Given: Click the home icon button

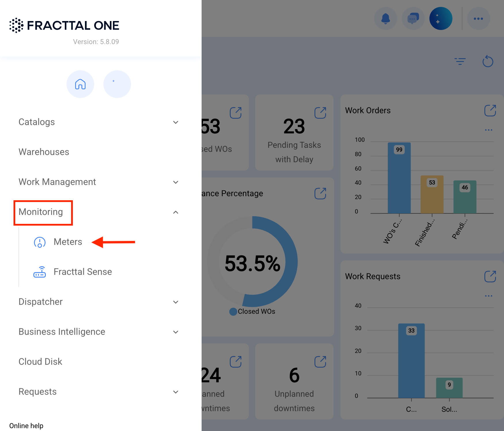Looking at the screenshot, I should 80,84.
